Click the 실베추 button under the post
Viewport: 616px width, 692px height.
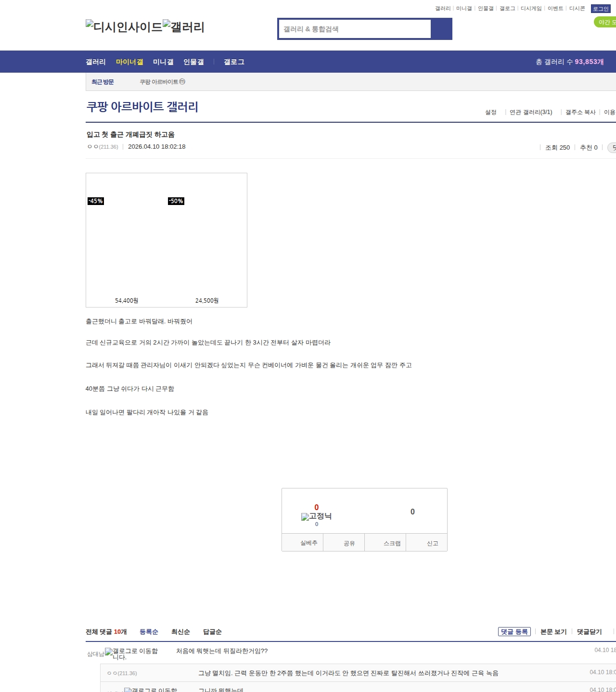pyautogui.click(x=308, y=543)
